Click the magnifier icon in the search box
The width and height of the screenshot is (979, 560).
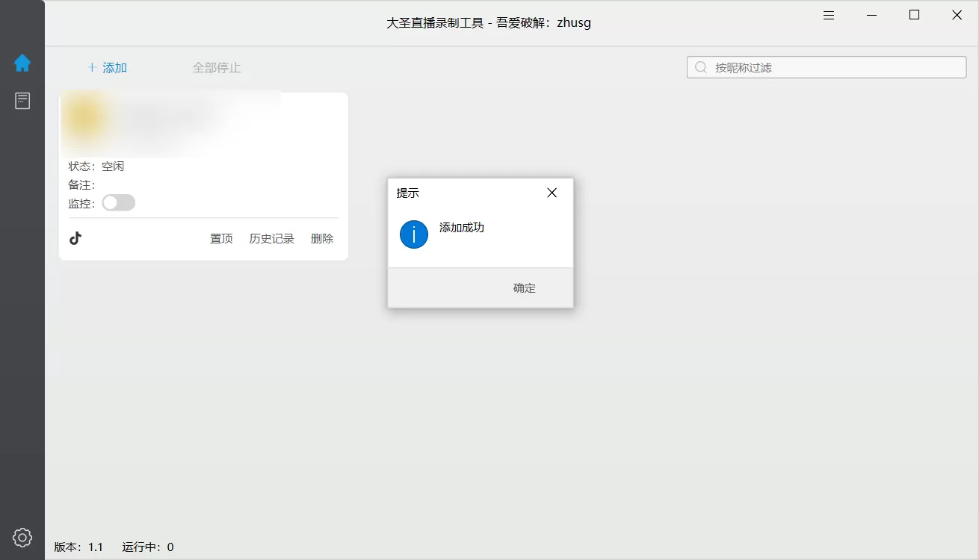(699, 66)
